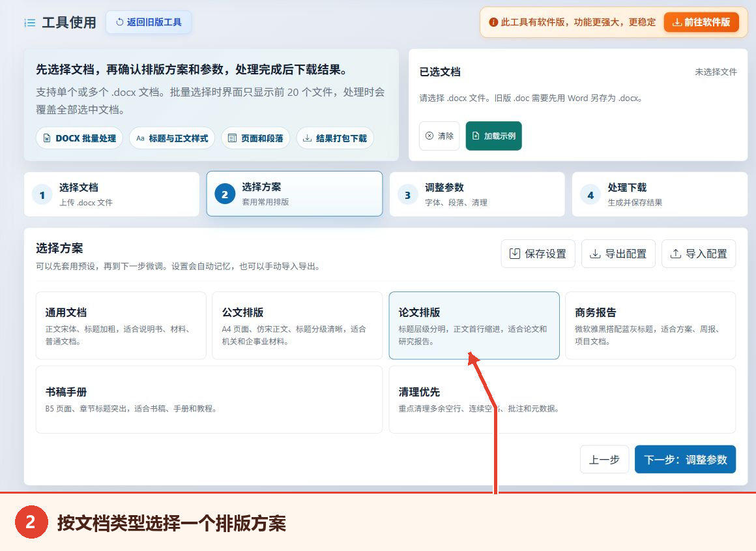This screenshot has width=756, height=551.
Task: Open step 1 选择文档
Action: click(x=112, y=194)
